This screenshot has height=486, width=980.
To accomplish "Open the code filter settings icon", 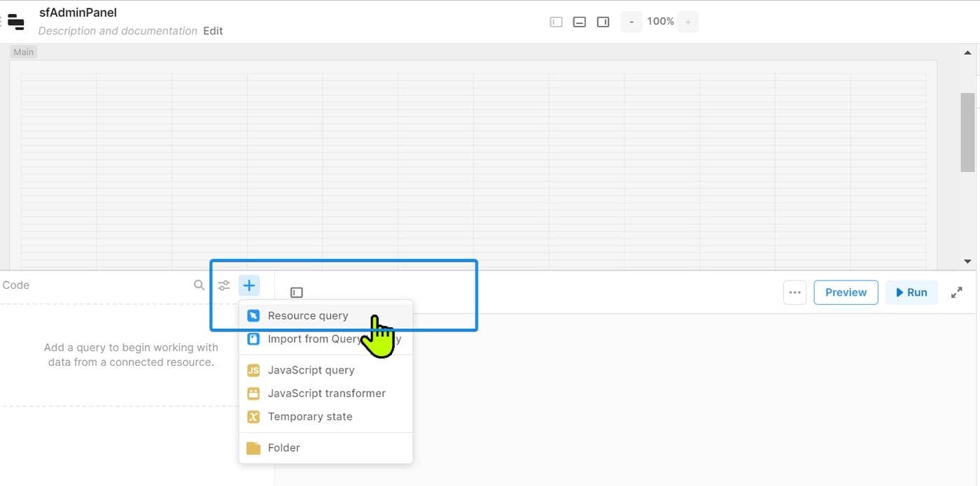I will coord(224,285).
